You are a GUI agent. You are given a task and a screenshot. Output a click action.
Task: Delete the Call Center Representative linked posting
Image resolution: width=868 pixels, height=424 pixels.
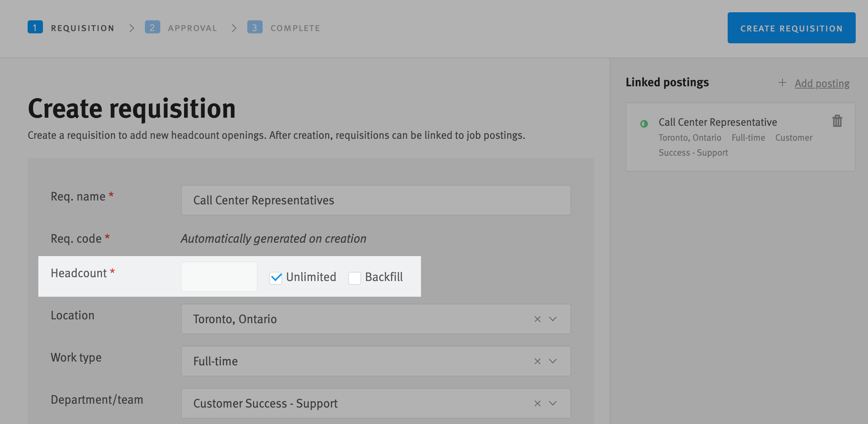click(x=838, y=121)
